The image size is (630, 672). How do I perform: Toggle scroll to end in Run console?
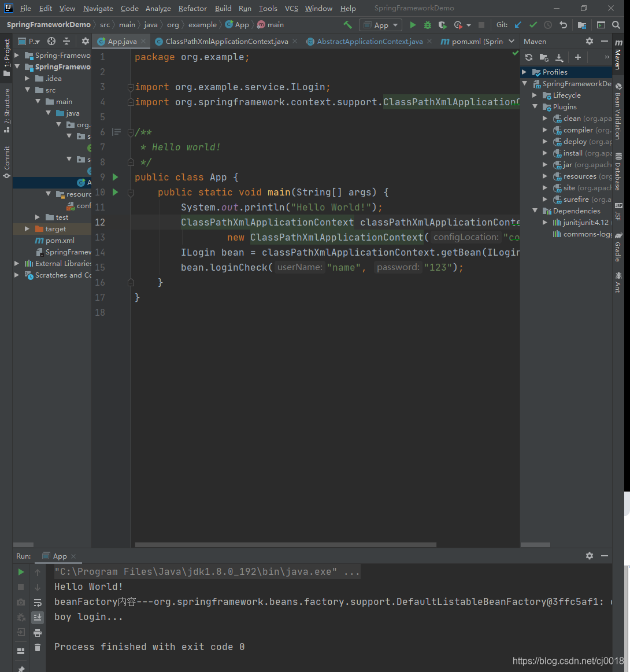coord(38,617)
